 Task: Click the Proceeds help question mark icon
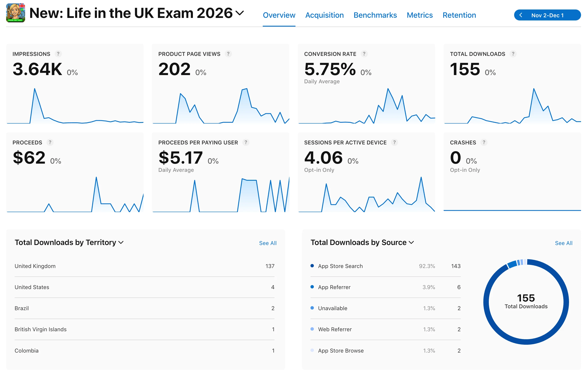(x=50, y=142)
